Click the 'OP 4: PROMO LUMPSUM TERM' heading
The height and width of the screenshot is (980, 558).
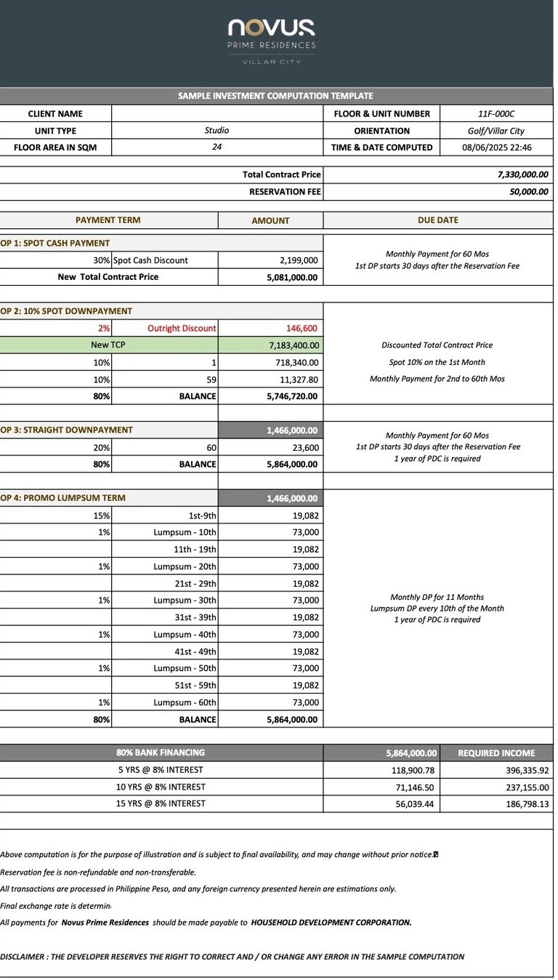click(x=62, y=498)
